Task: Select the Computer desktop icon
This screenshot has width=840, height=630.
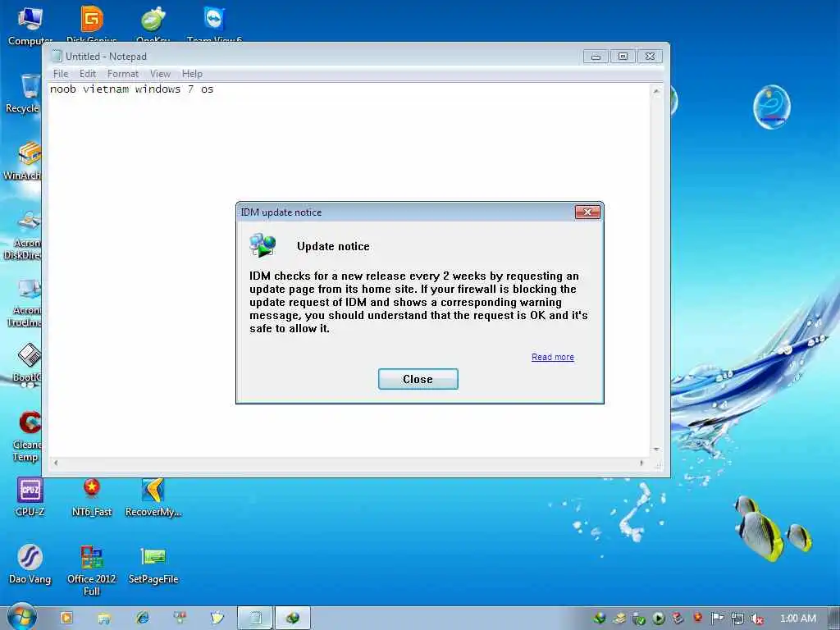Action: coord(30,25)
